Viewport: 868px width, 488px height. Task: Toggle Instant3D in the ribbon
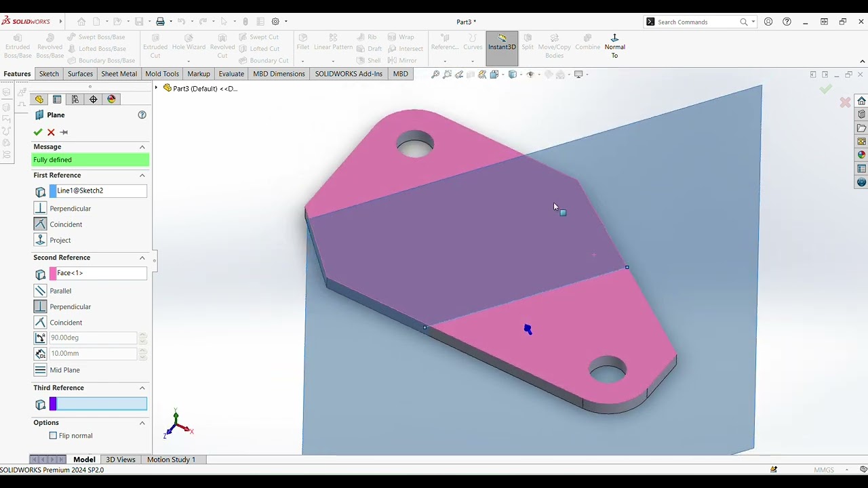coord(502,47)
